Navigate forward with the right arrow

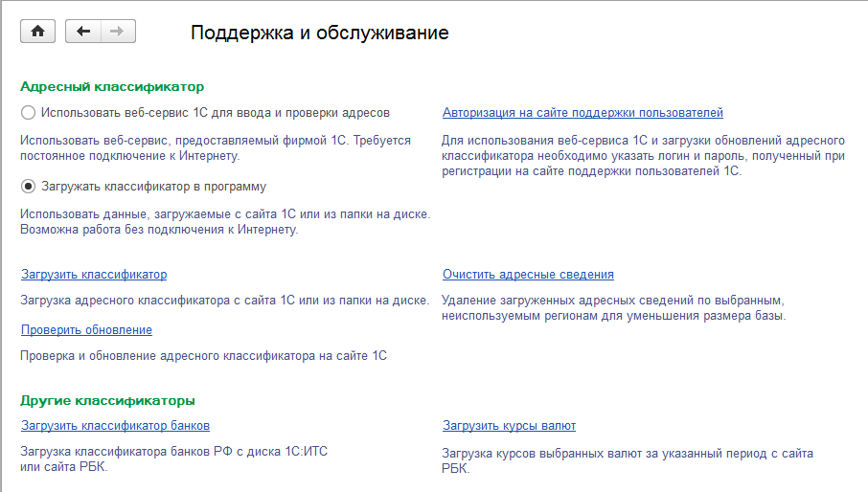tap(118, 31)
